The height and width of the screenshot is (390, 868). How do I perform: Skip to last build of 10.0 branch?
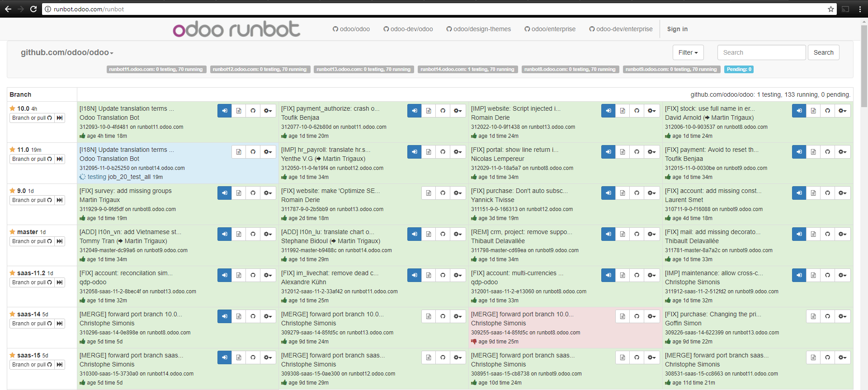coord(60,118)
